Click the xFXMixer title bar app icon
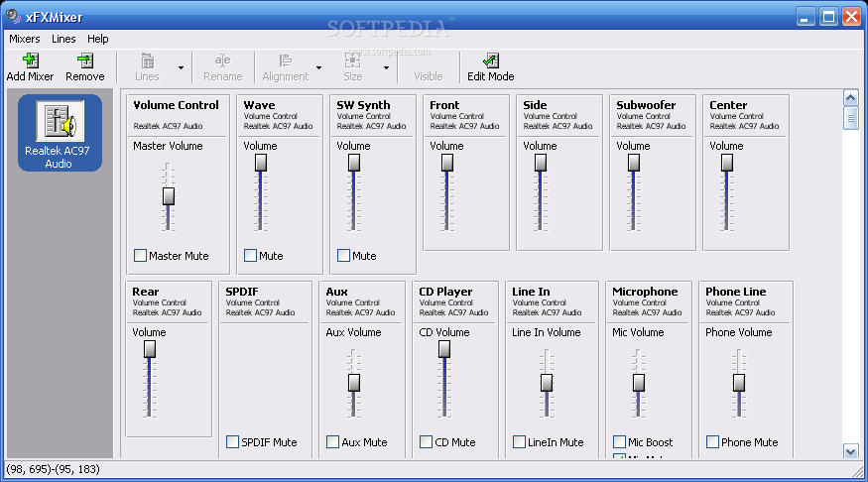The image size is (868, 482). 13,17
